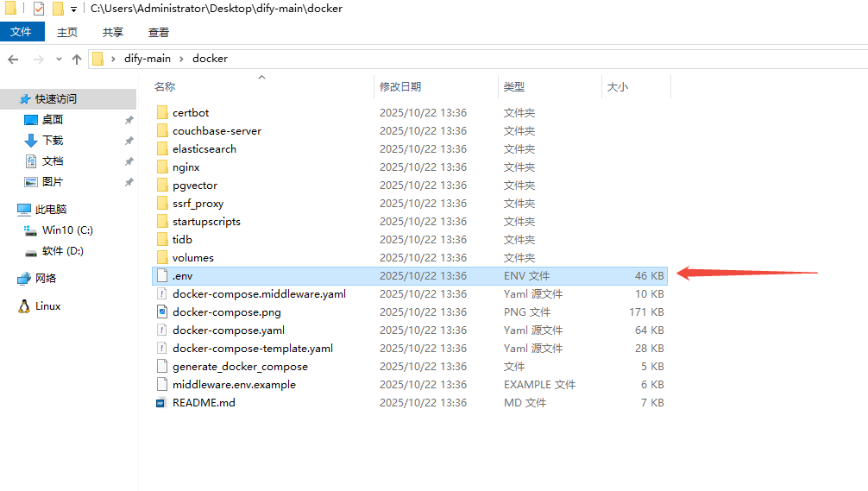
Task: Select the 此电脑 computer icon in sidebar
Action: point(24,210)
